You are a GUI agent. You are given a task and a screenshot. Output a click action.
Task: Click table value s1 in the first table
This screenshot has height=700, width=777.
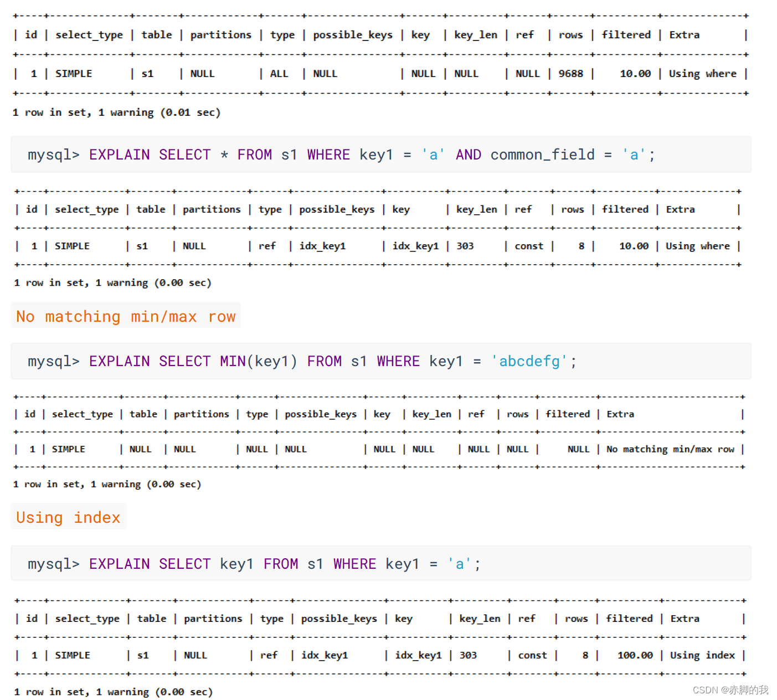pos(147,74)
